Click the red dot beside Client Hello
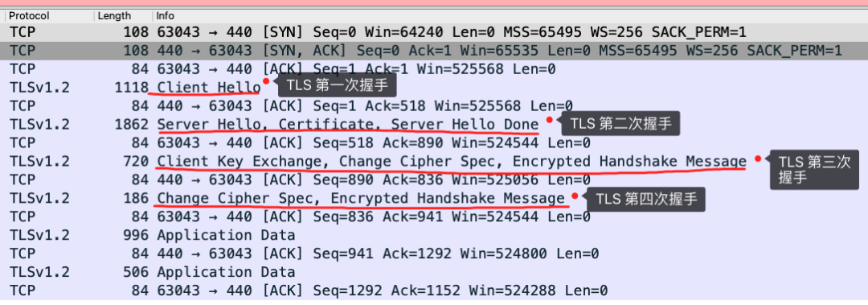868x305 pixels. [x=267, y=81]
